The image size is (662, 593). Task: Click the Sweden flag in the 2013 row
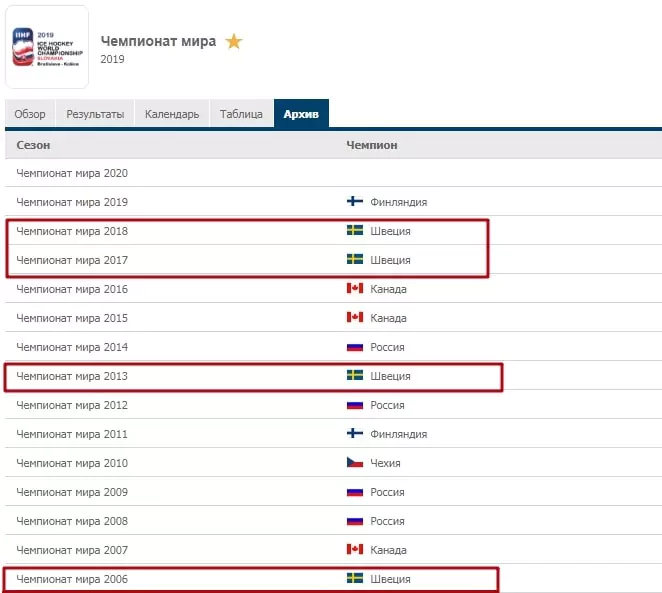tap(355, 375)
